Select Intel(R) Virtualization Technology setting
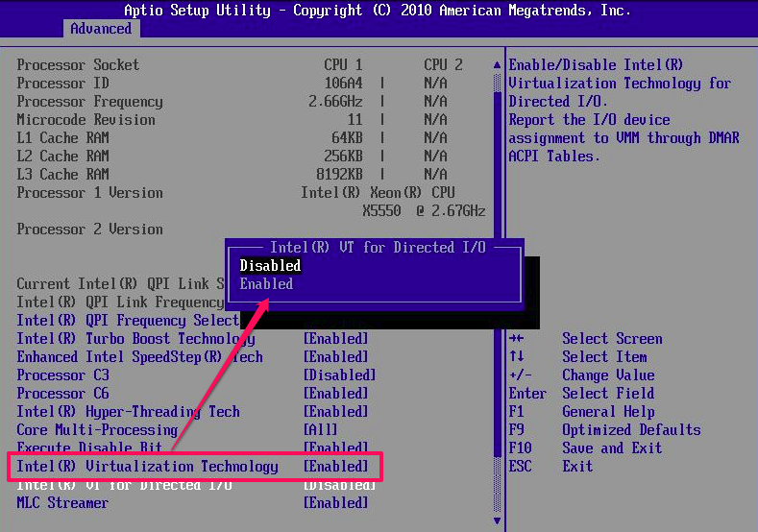The image size is (758, 532). point(147,467)
